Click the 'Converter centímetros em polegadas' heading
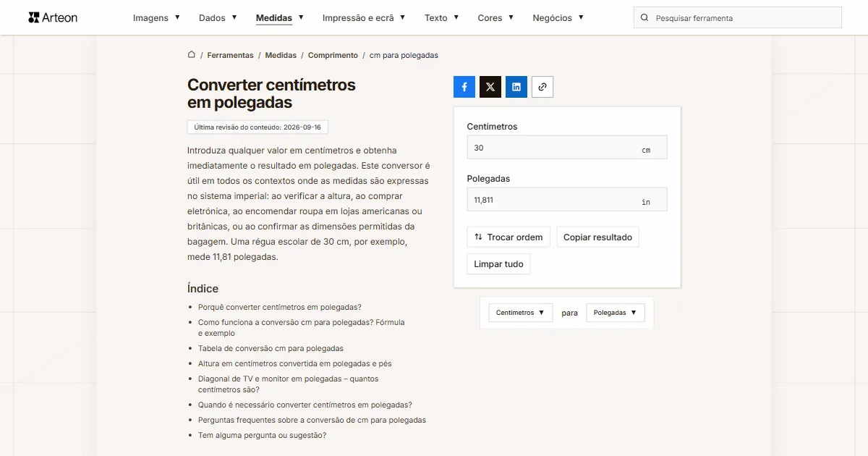Screen dimensions: 868x456 tap(271, 93)
